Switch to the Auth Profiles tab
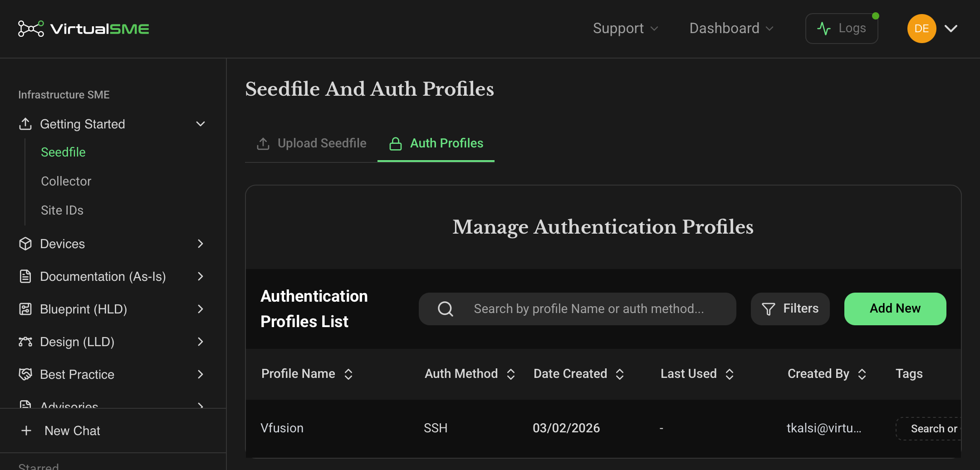980x470 pixels. click(436, 143)
